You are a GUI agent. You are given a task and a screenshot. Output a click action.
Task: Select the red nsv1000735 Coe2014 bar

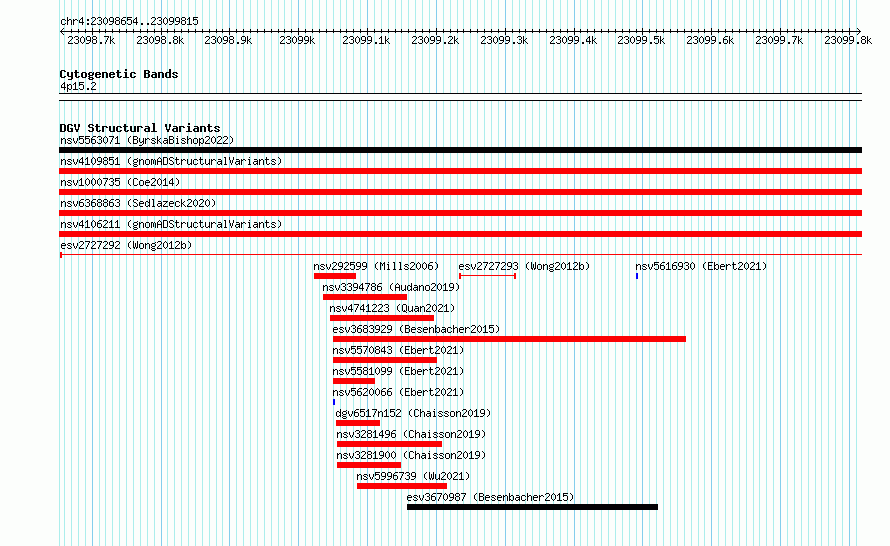460,192
